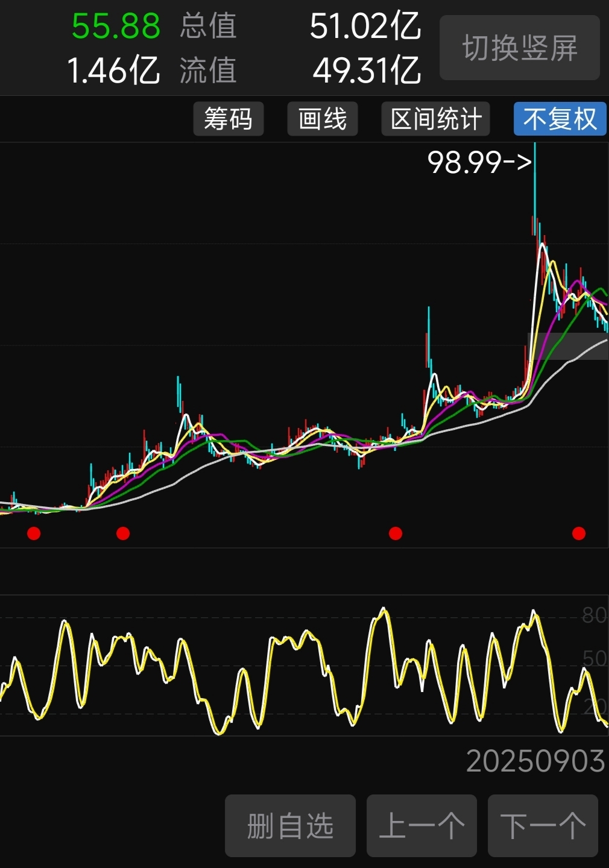Click the 1.46亿 amount value

tap(113, 71)
